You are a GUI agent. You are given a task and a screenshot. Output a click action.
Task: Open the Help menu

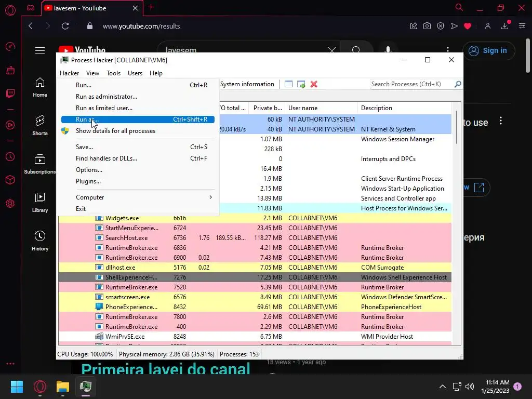[x=156, y=73]
